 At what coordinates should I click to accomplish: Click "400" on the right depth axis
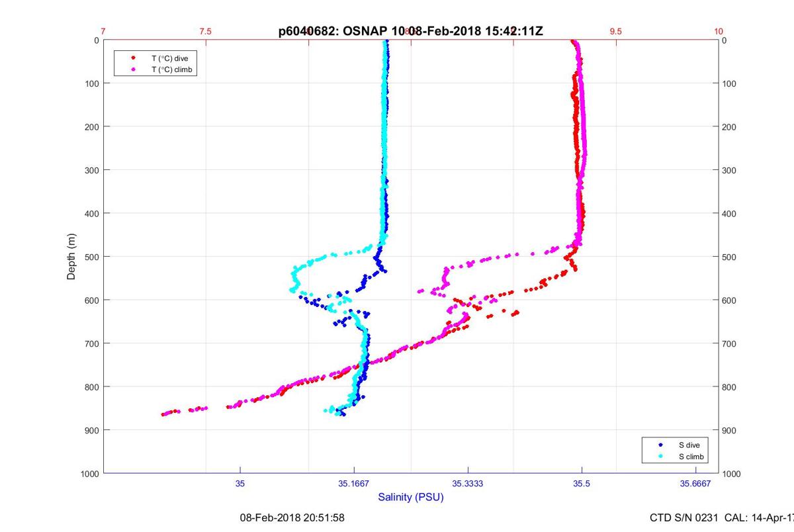730,213
